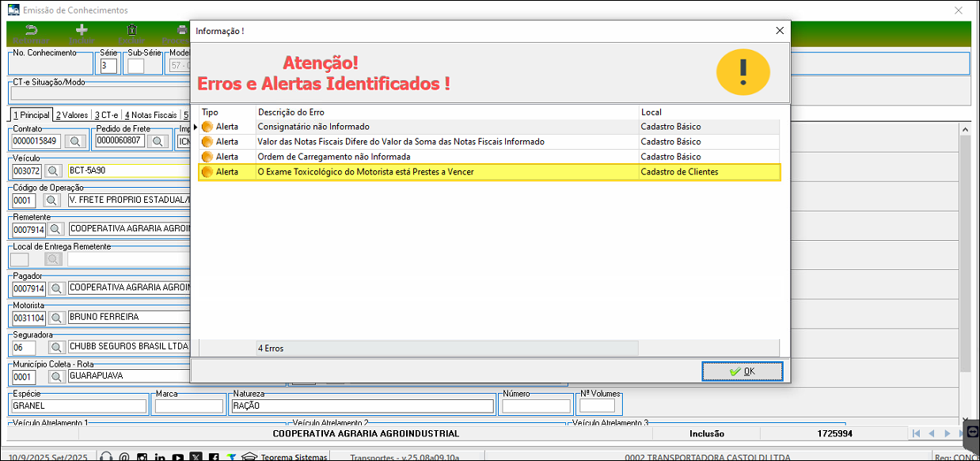
Task: Click the Excluir trash icon
Action: click(131, 31)
